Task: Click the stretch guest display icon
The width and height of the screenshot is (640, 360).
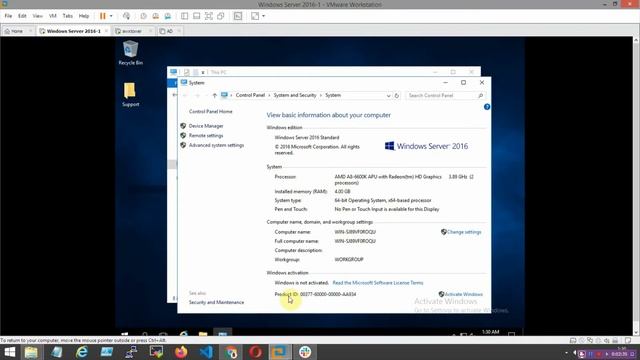Action: coord(255,16)
